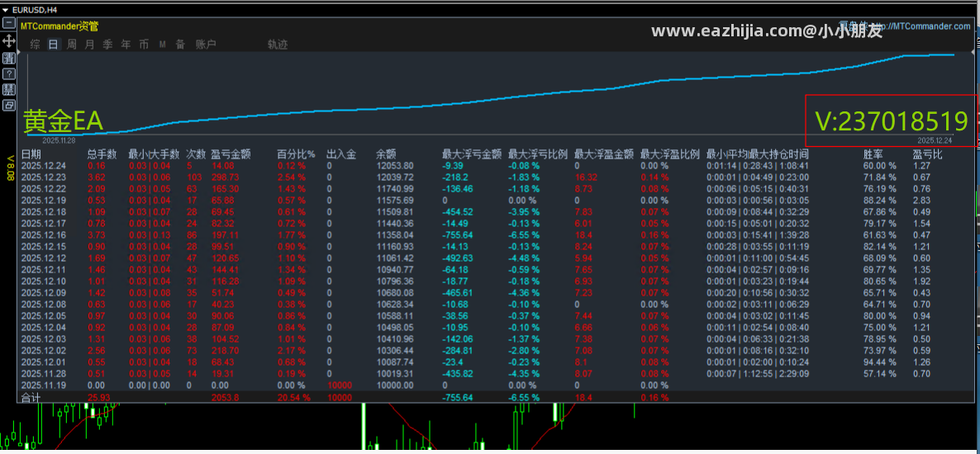This screenshot has width=980, height=454.
Task: Open the 年 yearly tab
Action: [x=126, y=45]
